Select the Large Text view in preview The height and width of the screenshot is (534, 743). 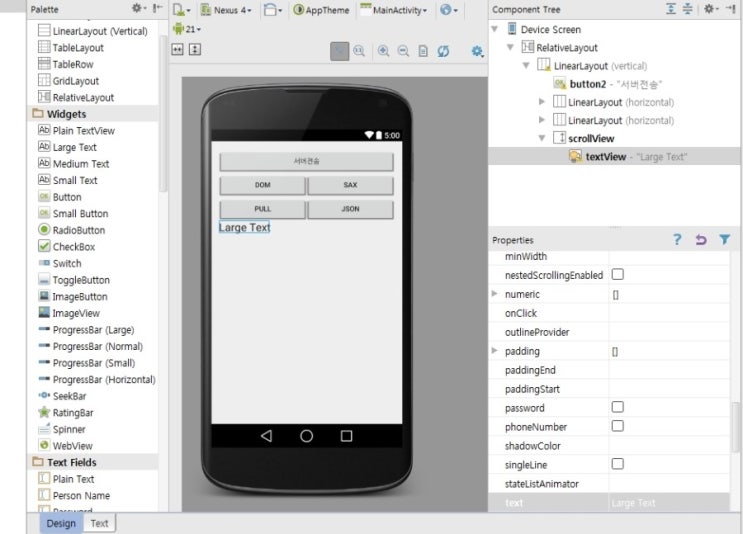[245, 227]
